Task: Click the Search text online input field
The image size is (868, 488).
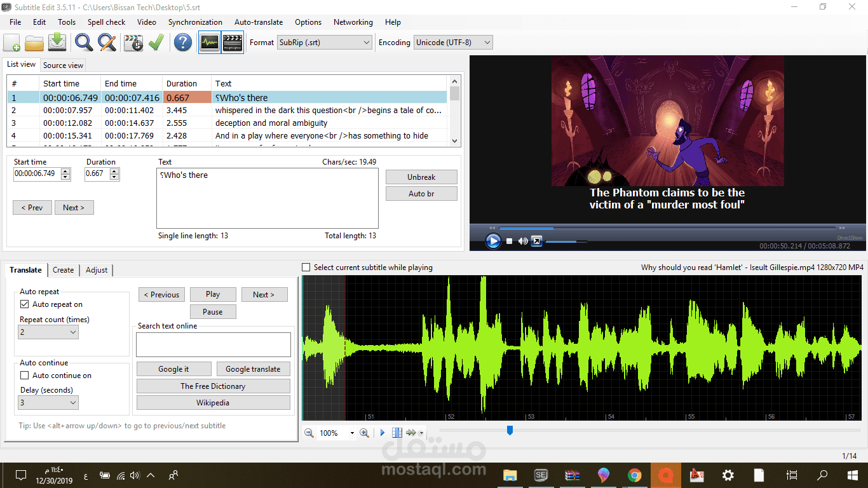Action: tap(214, 344)
